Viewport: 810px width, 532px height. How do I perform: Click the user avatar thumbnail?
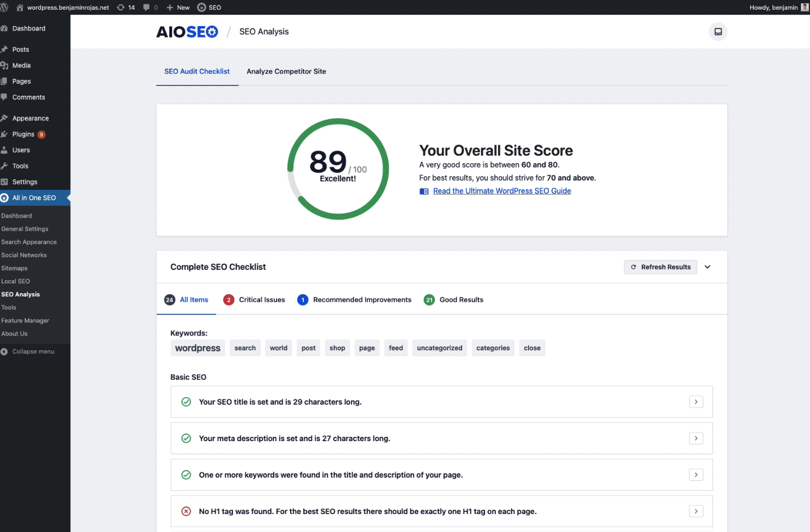point(805,8)
